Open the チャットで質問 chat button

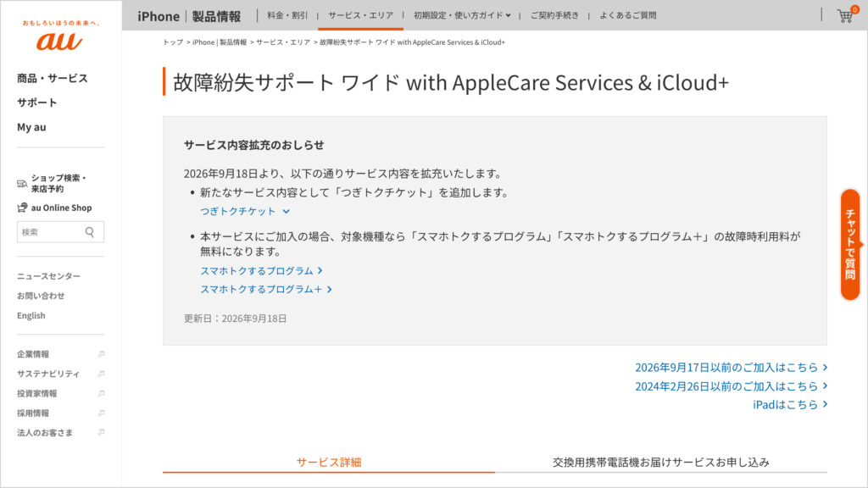tap(850, 245)
